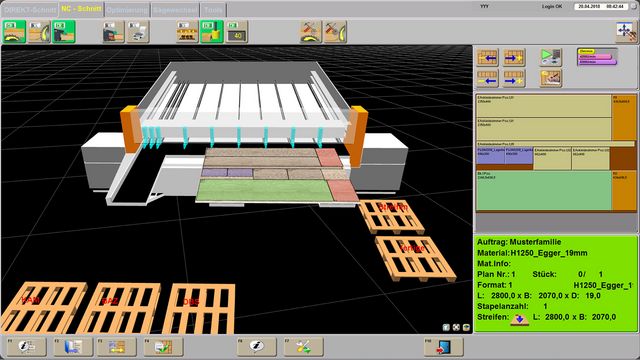Screen dimensions: 640x360
Task: Click the label printer icon
Action: point(138,32)
